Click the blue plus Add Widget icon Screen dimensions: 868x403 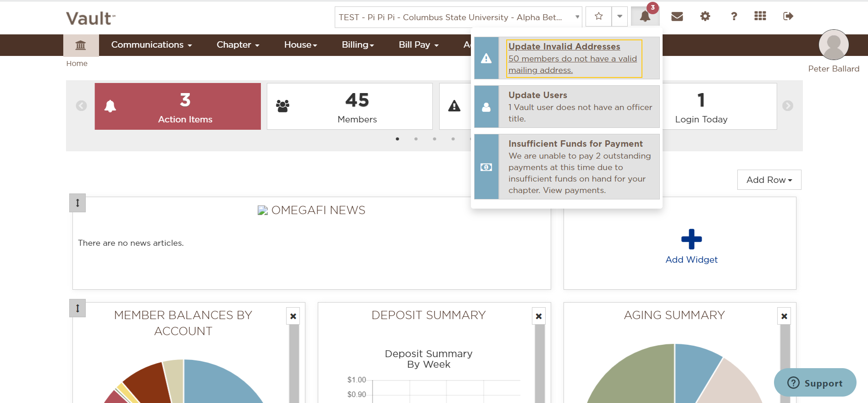point(691,239)
